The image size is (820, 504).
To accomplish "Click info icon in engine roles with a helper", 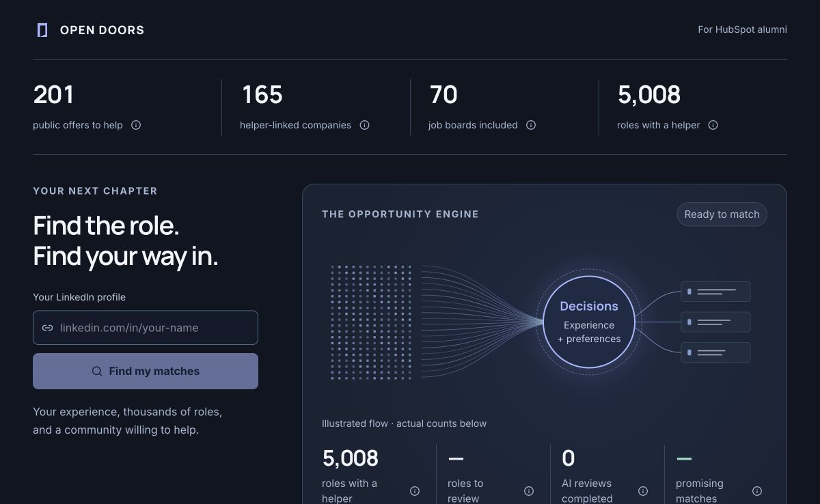I will coord(415,491).
